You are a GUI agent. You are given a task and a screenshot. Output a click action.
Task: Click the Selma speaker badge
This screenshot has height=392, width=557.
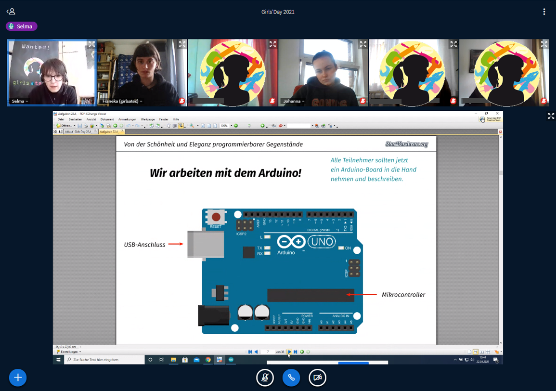(21, 26)
